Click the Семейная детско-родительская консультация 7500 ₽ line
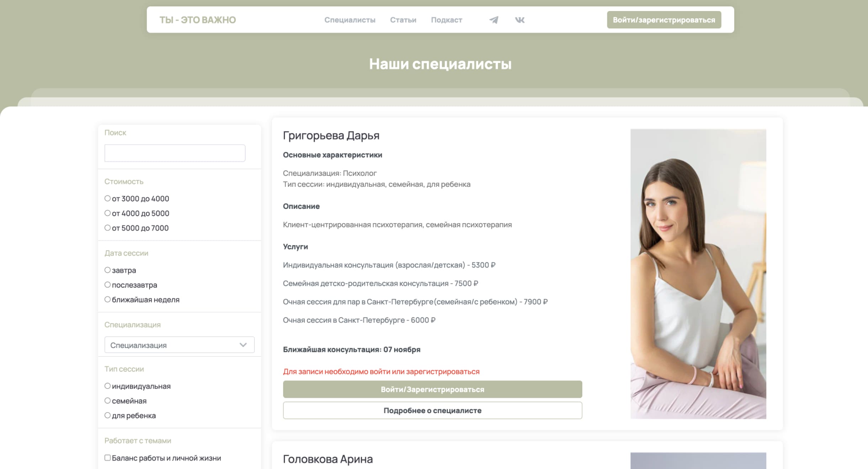Screen dimensions: 868x469 pyautogui.click(x=380, y=283)
